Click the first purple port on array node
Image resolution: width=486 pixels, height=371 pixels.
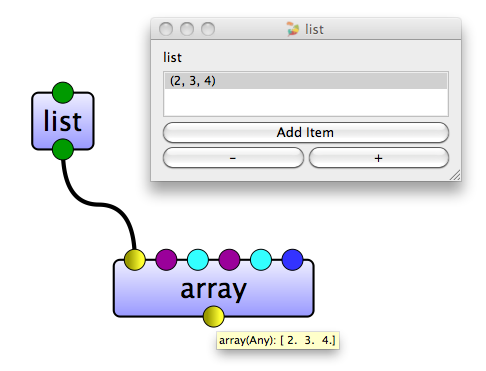(x=166, y=259)
